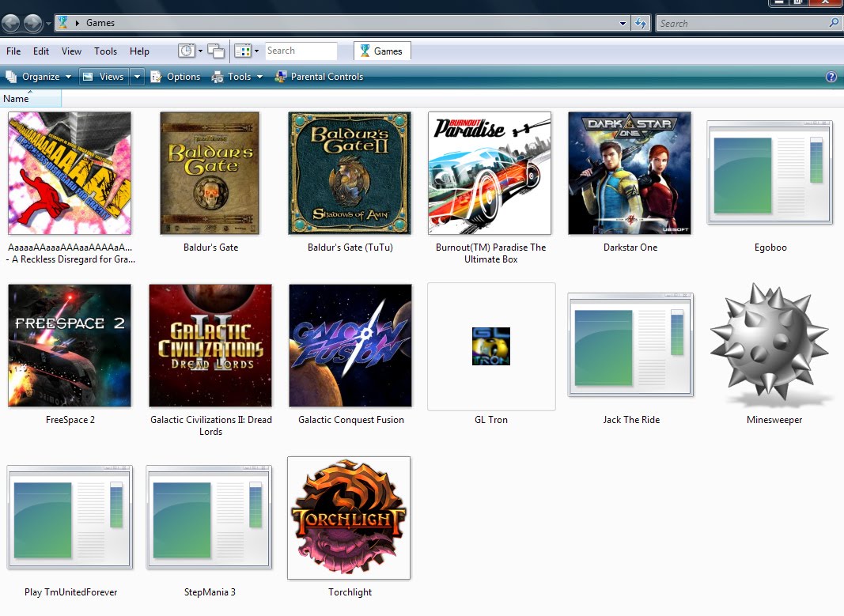
Task: Click the GL Tron name label
Action: pyautogui.click(x=491, y=420)
